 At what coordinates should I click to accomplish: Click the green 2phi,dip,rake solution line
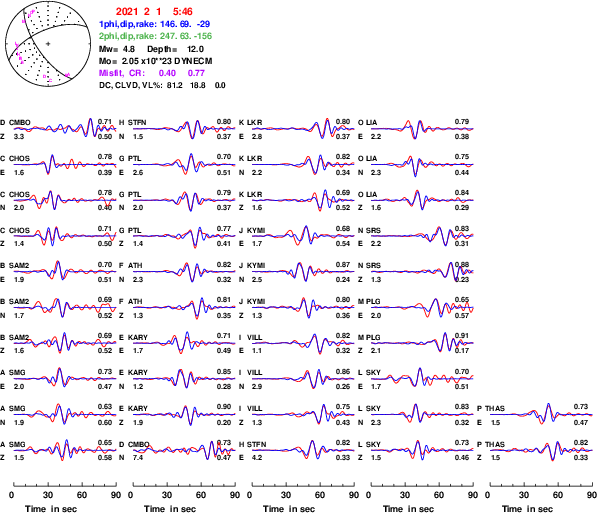tap(155, 36)
